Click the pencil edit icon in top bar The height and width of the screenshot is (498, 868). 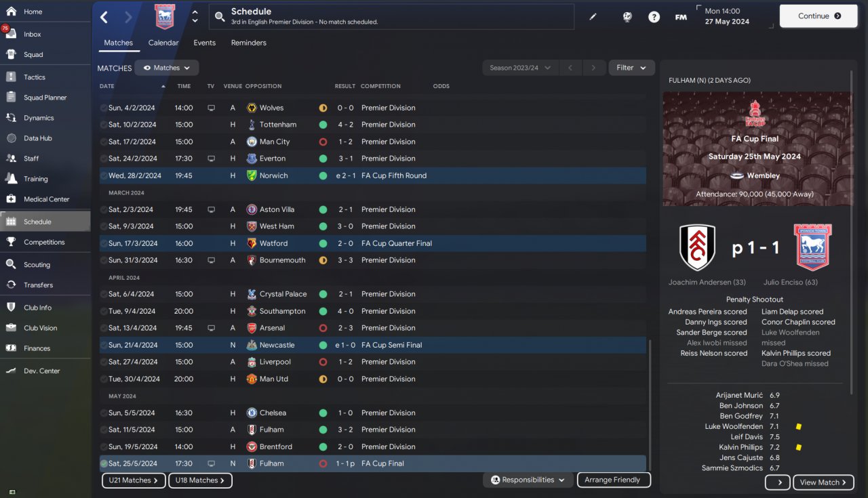pyautogui.click(x=593, y=17)
